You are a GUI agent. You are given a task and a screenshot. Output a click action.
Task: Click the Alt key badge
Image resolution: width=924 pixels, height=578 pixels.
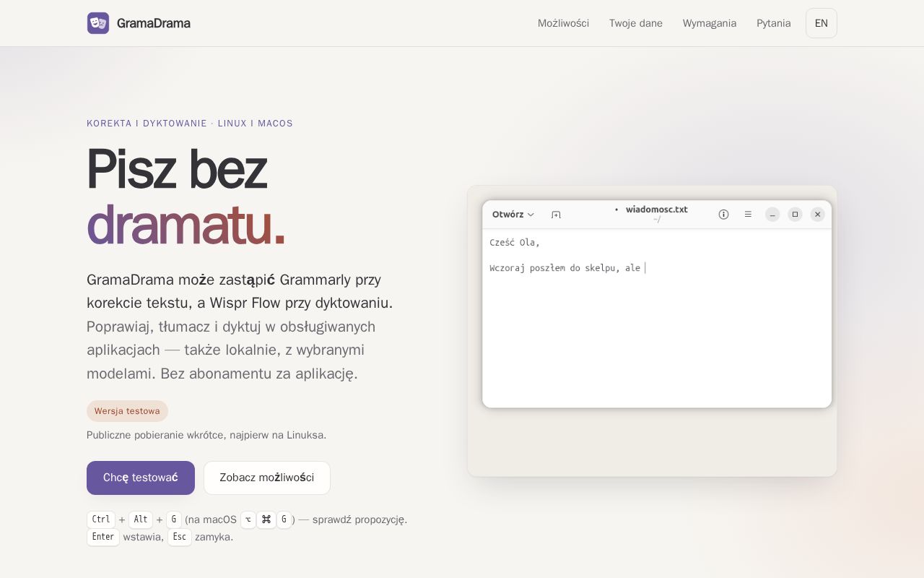(x=141, y=519)
